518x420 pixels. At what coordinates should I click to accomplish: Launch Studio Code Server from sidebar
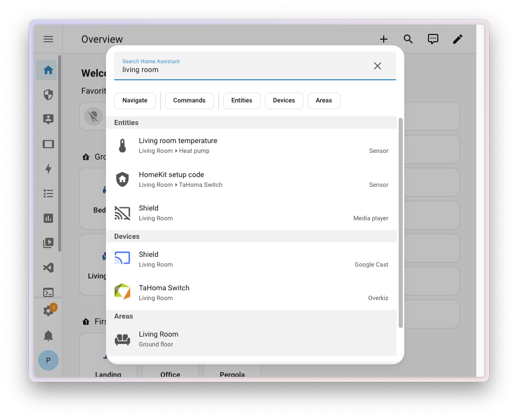(x=48, y=268)
